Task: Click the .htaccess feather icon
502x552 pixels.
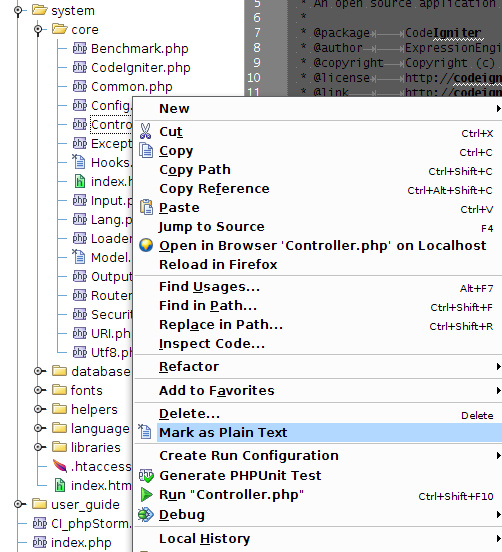Action: (60, 466)
